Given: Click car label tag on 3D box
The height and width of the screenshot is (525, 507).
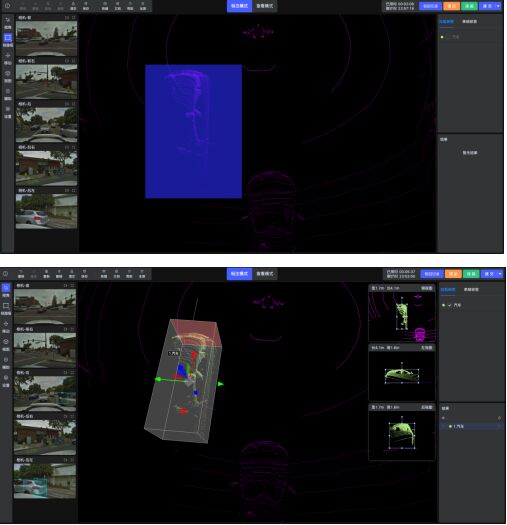Looking at the screenshot, I should point(173,353).
